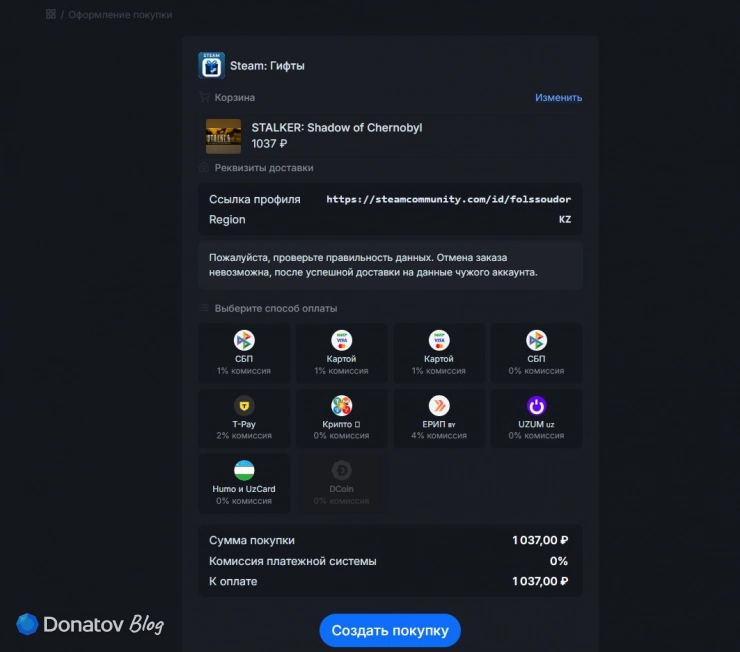740x652 pixels.
Task: Click the Оформление покупки breadcrumb text
Action: pyautogui.click(x=120, y=15)
